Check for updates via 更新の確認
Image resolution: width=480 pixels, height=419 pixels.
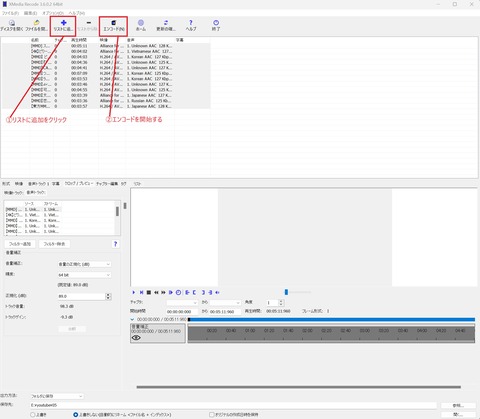click(166, 25)
